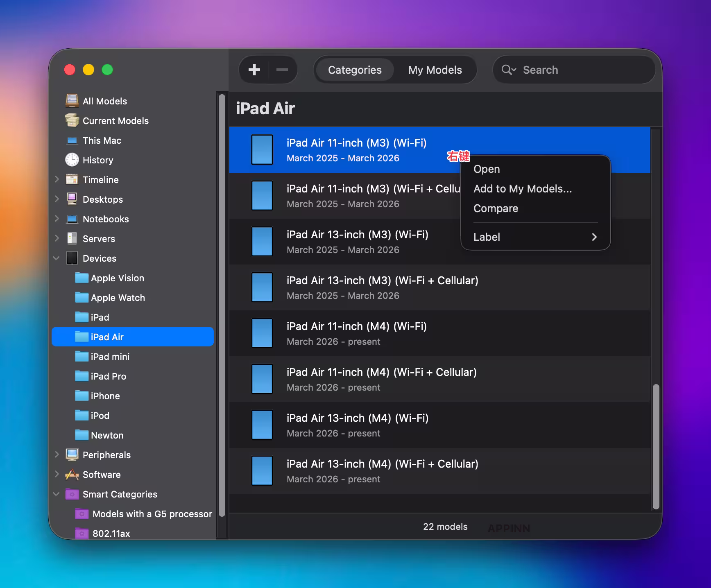Click the All Models sidebar icon

coord(72,101)
